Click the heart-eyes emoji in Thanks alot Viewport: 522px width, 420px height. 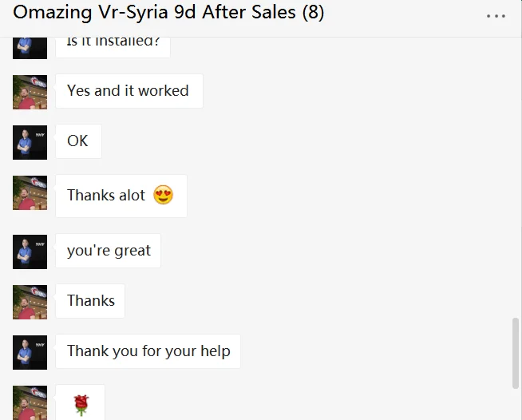163,195
